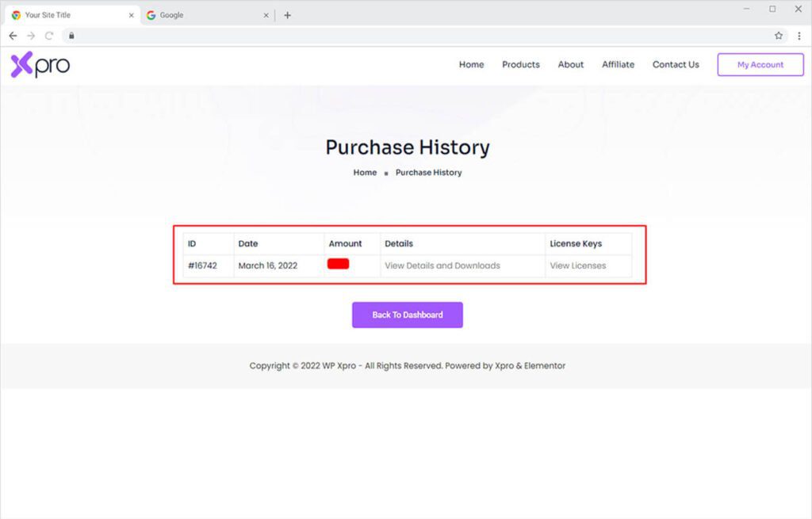Close the Your Site Title tab

(x=132, y=15)
